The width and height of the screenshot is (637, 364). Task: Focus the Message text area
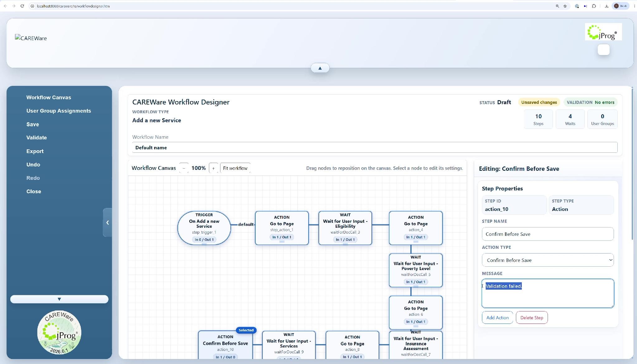(x=548, y=293)
